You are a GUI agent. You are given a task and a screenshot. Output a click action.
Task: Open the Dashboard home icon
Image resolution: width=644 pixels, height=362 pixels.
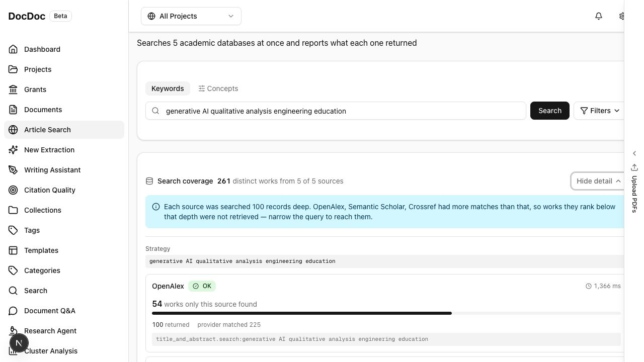tap(14, 49)
